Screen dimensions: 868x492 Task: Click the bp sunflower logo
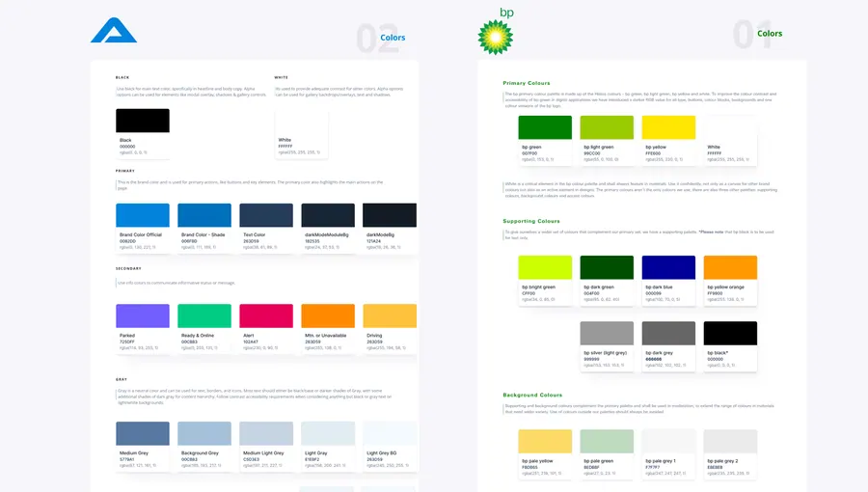(x=496, y=37)
